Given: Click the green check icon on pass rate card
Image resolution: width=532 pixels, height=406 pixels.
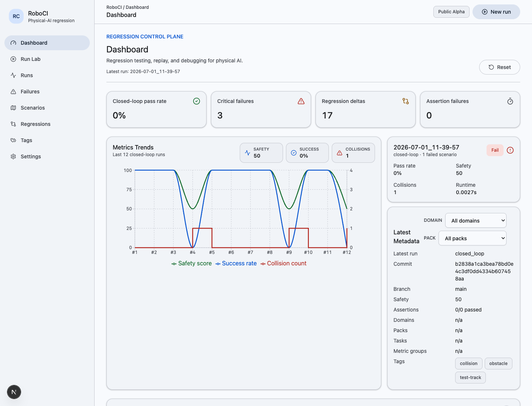Looking at the screenshot, I should click(x=197, y=101).
